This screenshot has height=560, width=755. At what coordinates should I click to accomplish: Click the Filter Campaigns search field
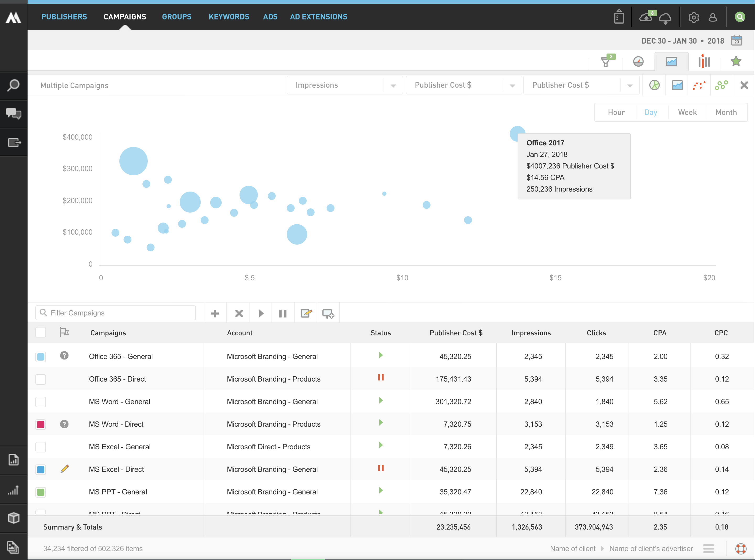(120, 313)
